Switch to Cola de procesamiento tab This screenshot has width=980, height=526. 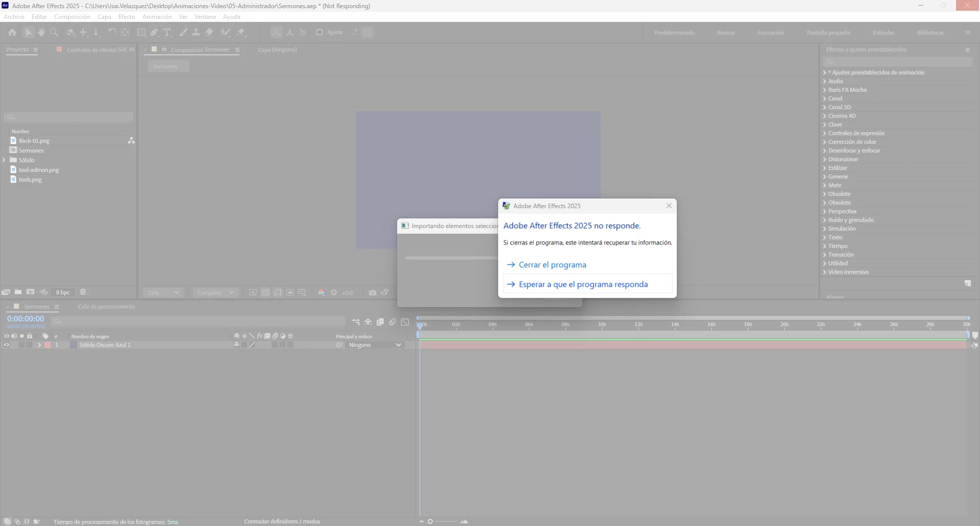[x=106, y=307]
